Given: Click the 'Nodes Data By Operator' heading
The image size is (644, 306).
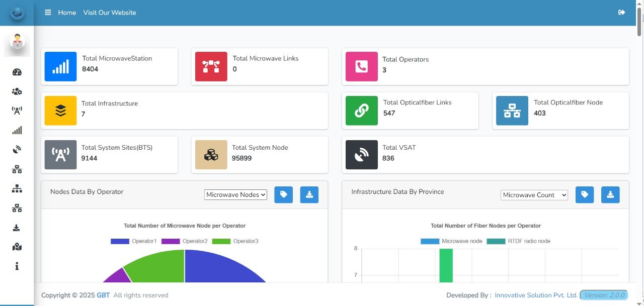Looking at the screenshot, I should tap(87, 191).
